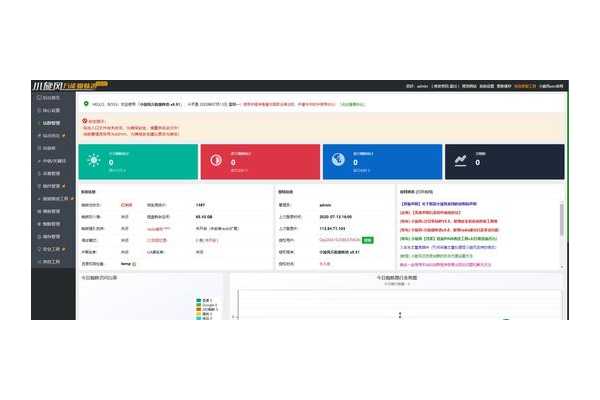Viewport: 600px width, 400px height.
Task: Click the red warning icon in the security notice
Action: [86, 120]
